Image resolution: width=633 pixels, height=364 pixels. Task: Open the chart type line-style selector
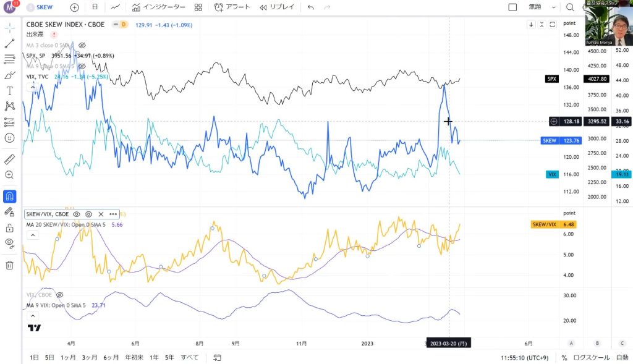[116, 7]
